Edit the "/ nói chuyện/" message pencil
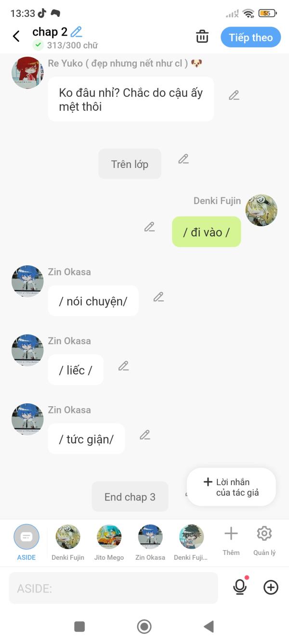289x644 pixels. tap(159, 297)
